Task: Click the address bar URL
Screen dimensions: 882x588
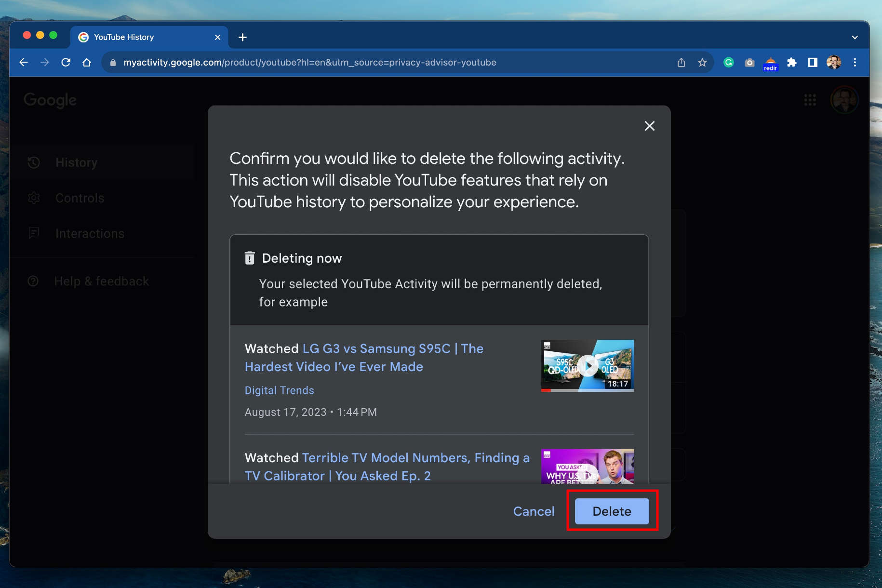Action: pos(309,62)
